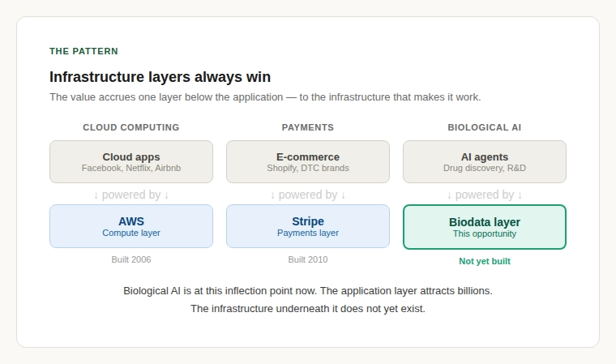
Task: Select the PAYMENTS column header
Action: coord(308,127)
